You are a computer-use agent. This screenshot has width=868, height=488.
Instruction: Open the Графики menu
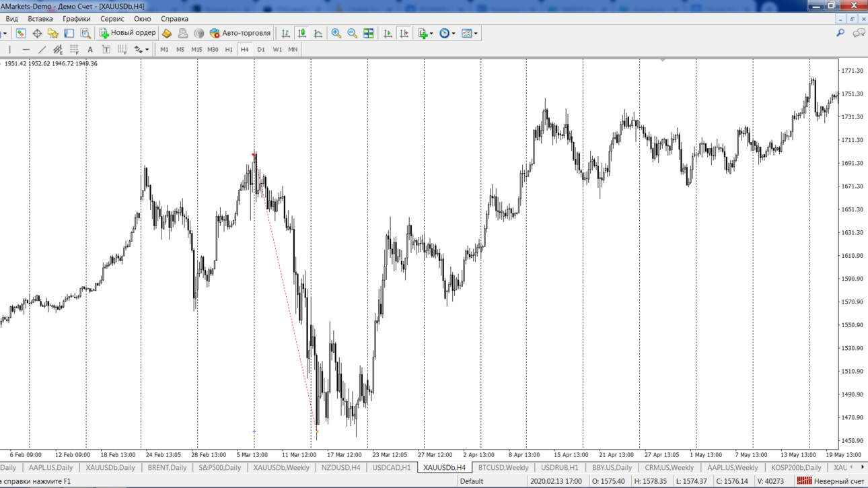click(77, 19)
